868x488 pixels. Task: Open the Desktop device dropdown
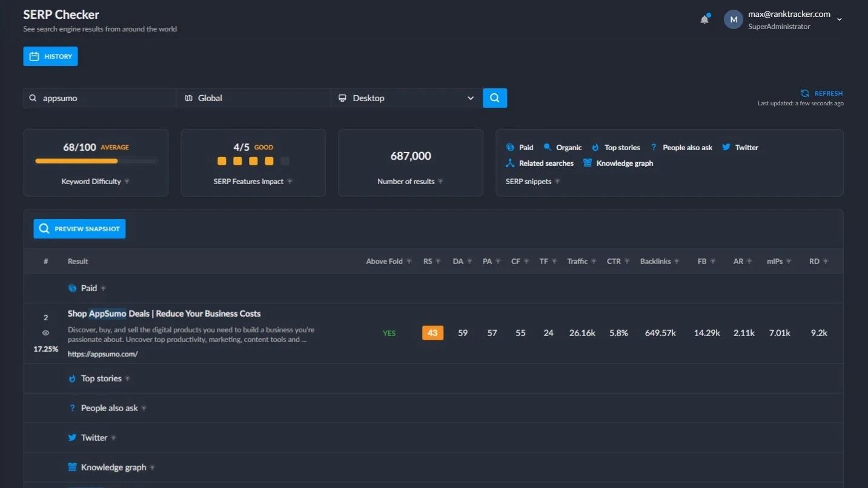pyautogui.click(x=406, y=98)
